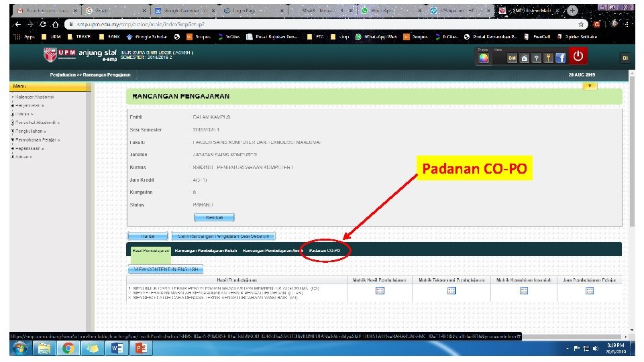644x362 pixels.
Task: Open File Explorer from the taskbar
Action: (x=44, y=349)
